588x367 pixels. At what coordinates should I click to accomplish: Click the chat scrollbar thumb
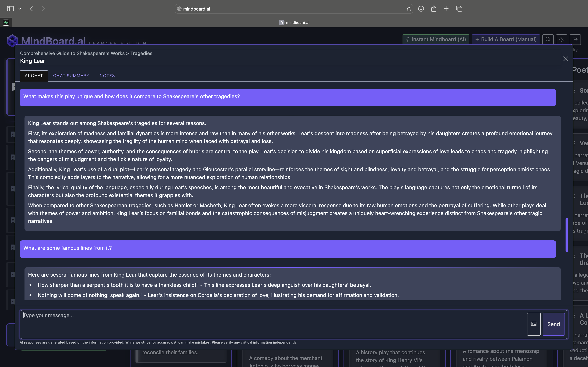(x=567, y=235)
